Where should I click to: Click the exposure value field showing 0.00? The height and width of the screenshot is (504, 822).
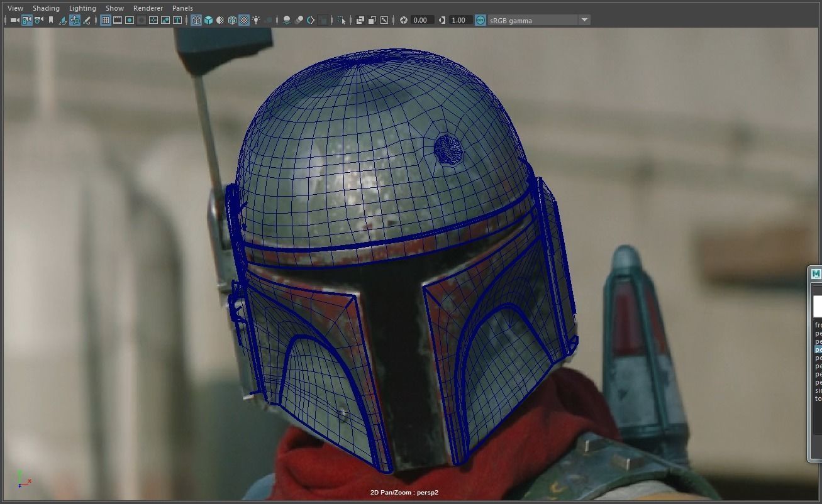coord(421,20)
